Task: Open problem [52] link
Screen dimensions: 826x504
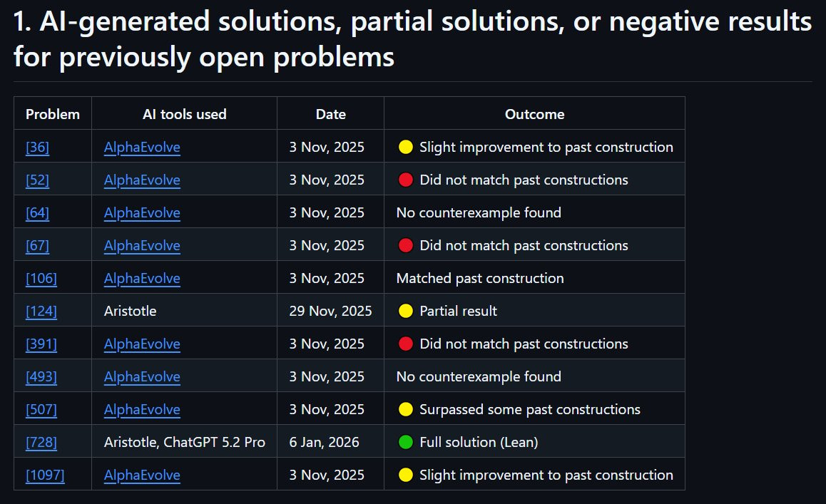Action: [37, 180]
